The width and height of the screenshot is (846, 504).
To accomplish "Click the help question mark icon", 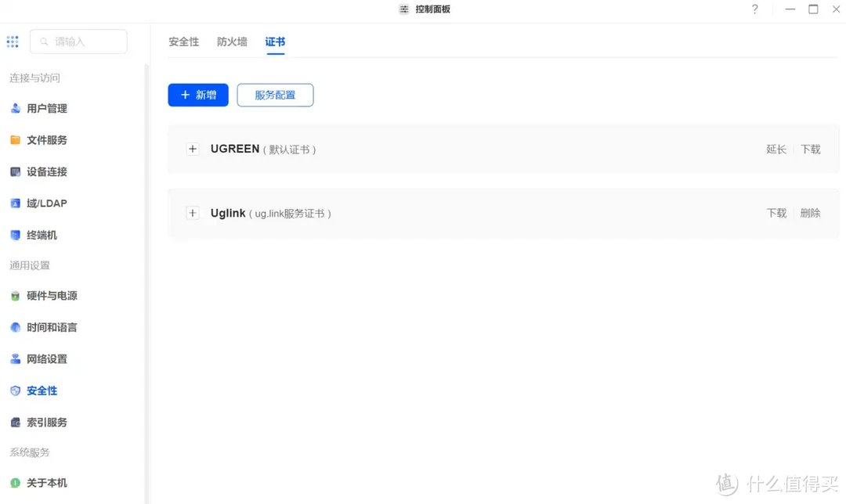I will click(754, 9).
